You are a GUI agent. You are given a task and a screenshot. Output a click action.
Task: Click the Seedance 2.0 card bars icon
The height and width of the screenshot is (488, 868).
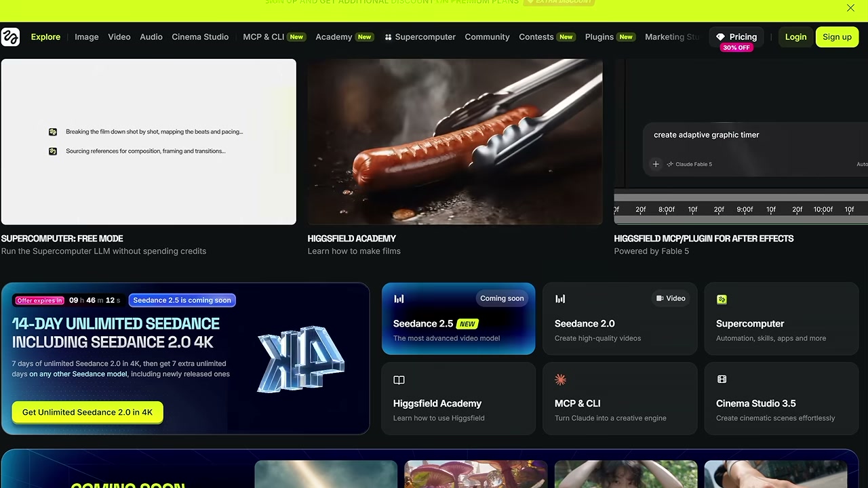click(x=560, y=299)
